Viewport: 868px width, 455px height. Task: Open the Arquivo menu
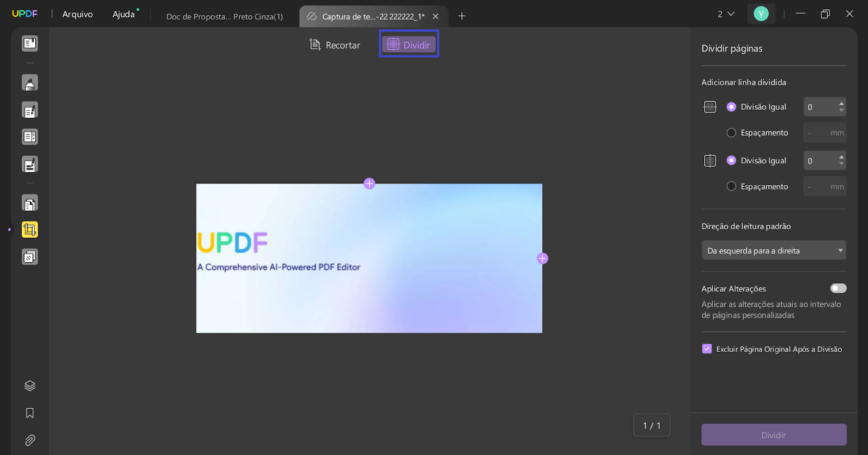point(78,14)
